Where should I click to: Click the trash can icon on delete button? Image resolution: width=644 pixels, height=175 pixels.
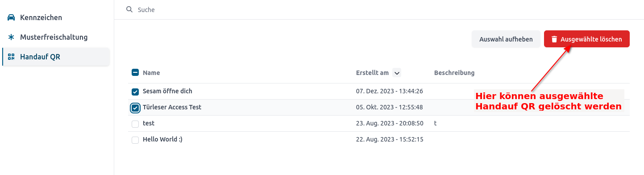click(554, 39)
